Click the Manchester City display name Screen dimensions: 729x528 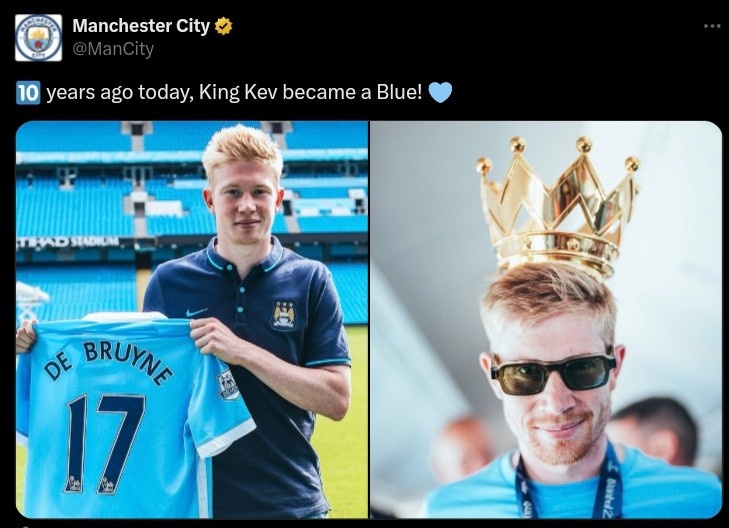141,26
